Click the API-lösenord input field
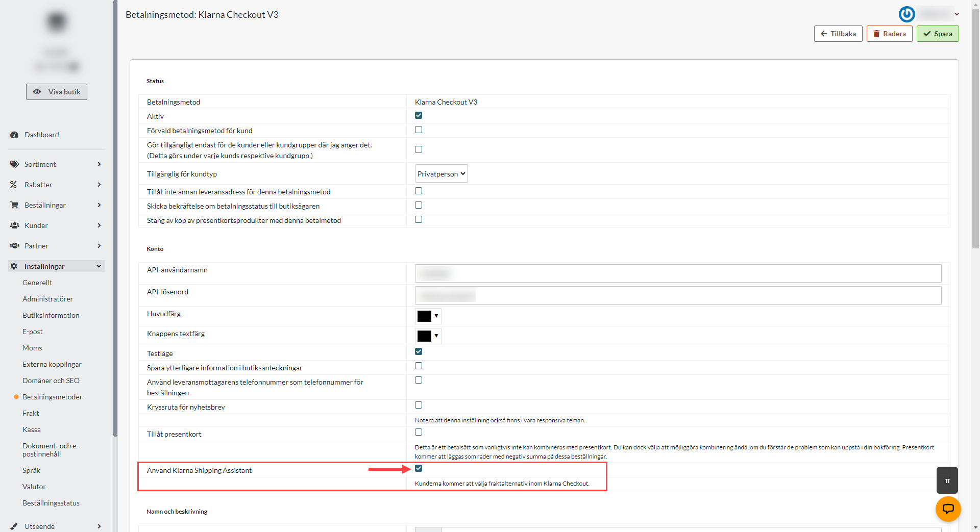This screenshot has width=980, height=532. 678,295
